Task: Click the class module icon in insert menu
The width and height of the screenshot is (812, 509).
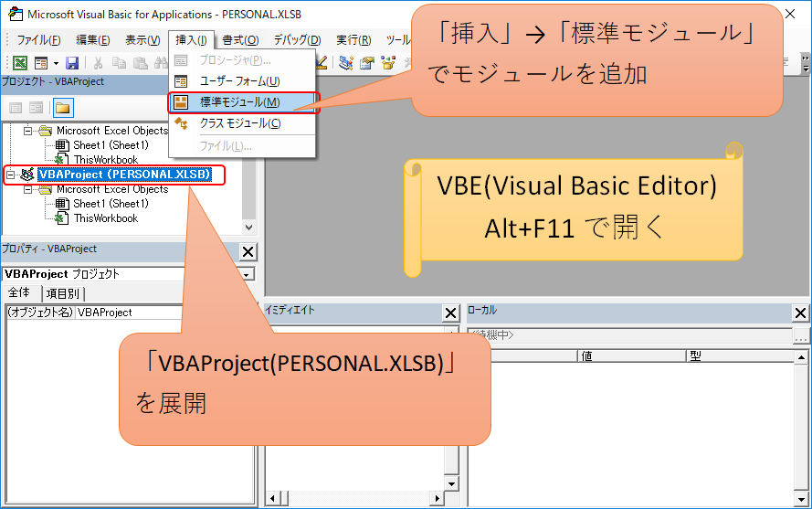Action: pyautogui.click(x=181, y=123)
